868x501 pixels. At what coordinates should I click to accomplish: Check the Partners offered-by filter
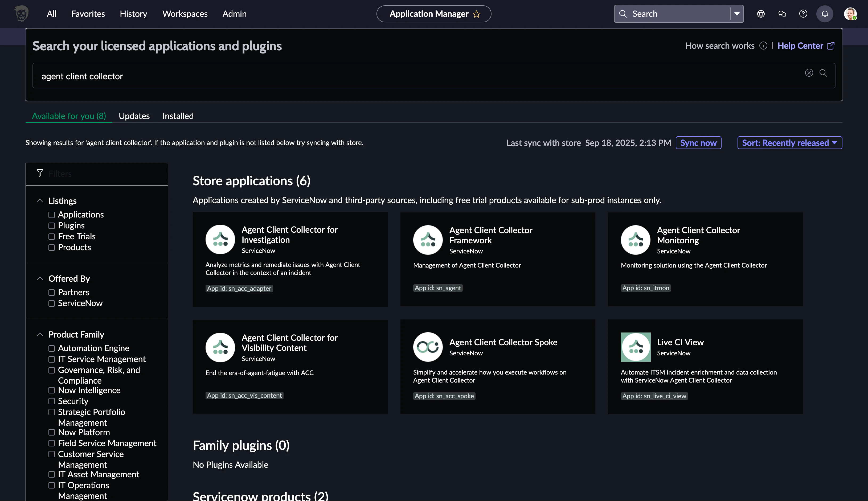click(52, 293)
